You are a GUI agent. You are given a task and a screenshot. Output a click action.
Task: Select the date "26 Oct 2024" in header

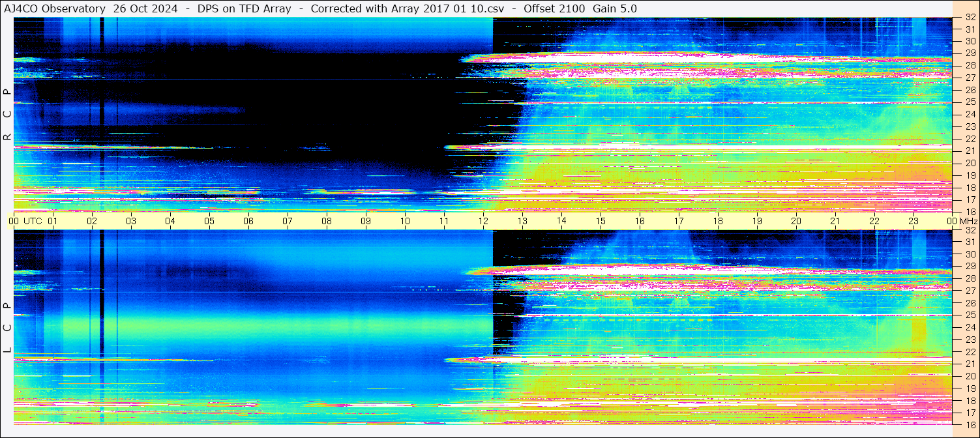(145, 9)
